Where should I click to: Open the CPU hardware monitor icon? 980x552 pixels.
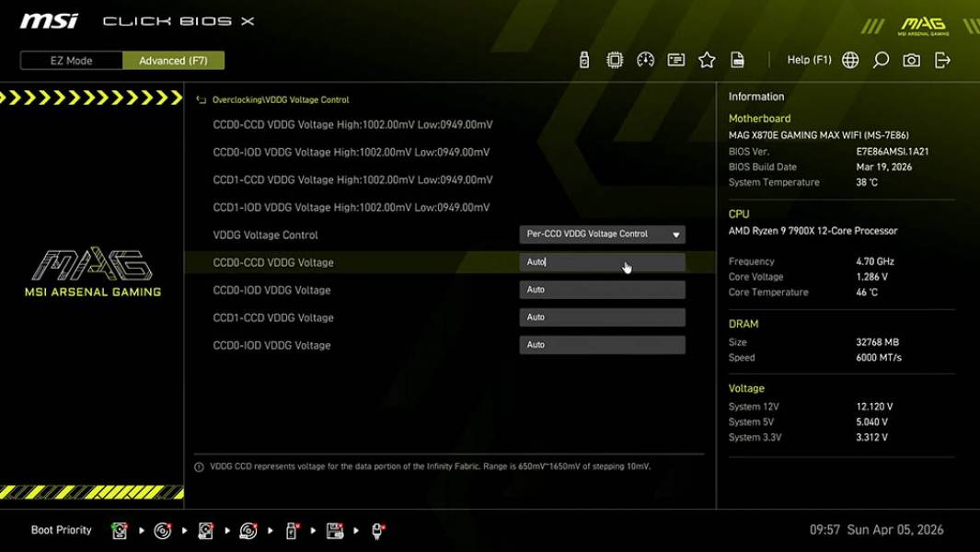615,59
